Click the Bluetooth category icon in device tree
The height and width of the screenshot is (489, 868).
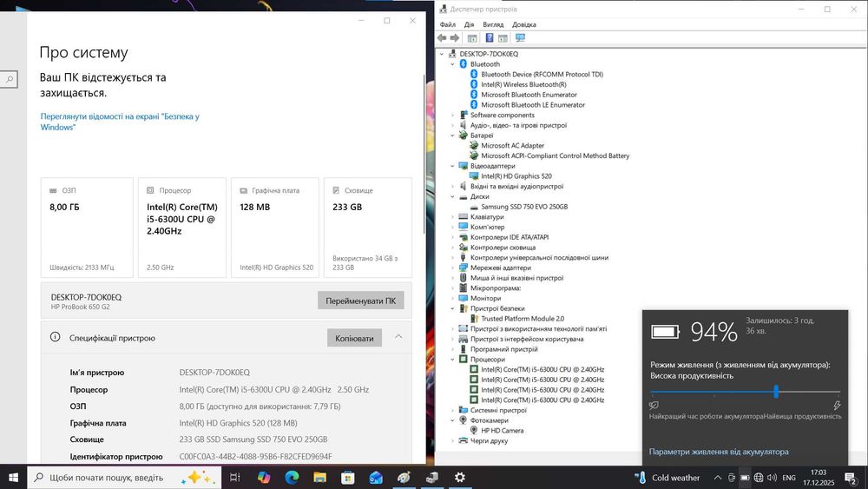[x=464, y=64]
